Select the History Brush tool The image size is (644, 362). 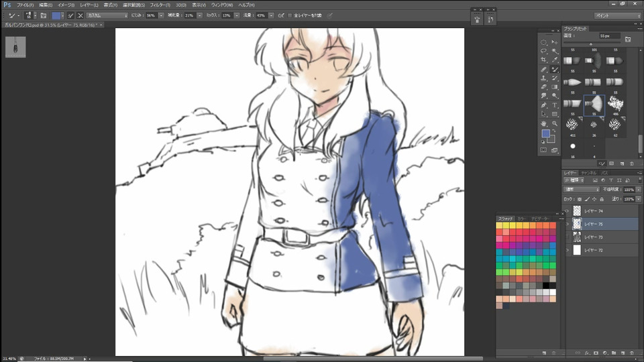point(555,78)
